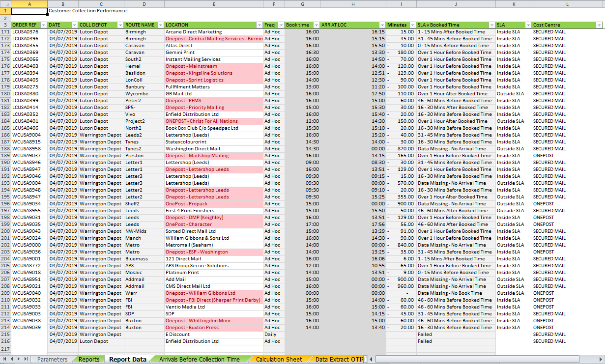
Task: Click route name 'Bluemass' cell
Action: [144, 259]
